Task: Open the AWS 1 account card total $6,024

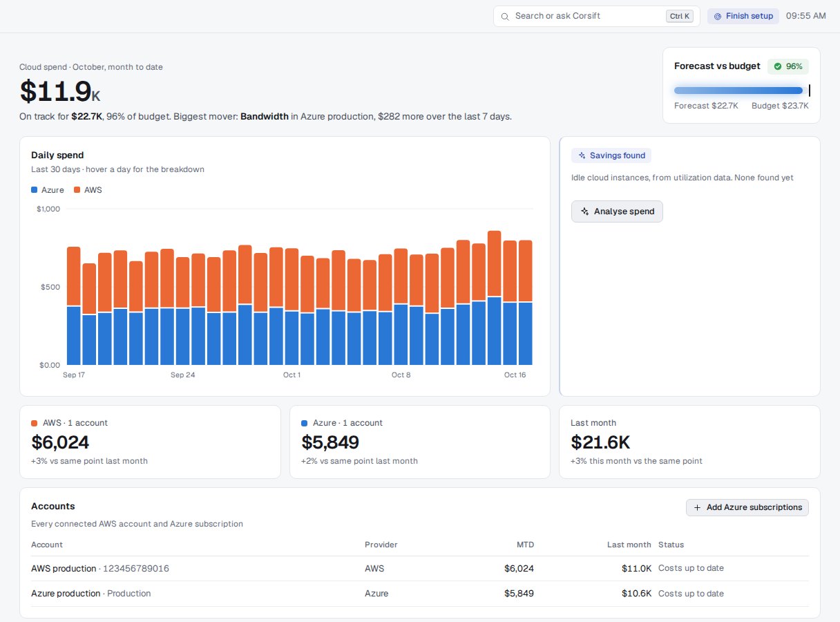Action: point(61,442)
